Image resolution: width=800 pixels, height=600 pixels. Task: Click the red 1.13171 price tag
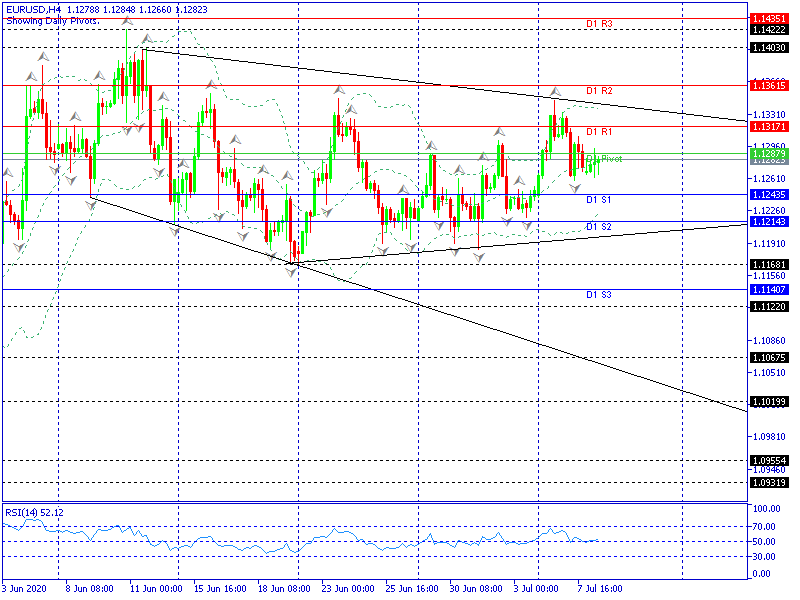point(769,127)
